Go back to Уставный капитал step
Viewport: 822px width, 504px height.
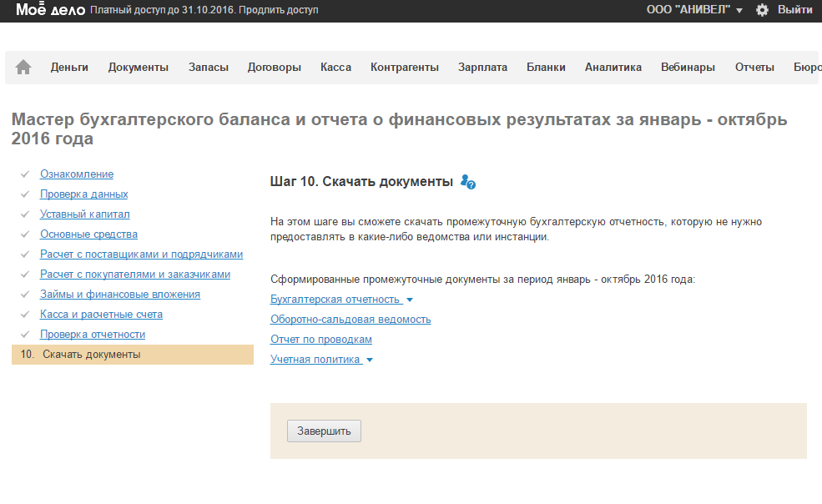[85, 214]
